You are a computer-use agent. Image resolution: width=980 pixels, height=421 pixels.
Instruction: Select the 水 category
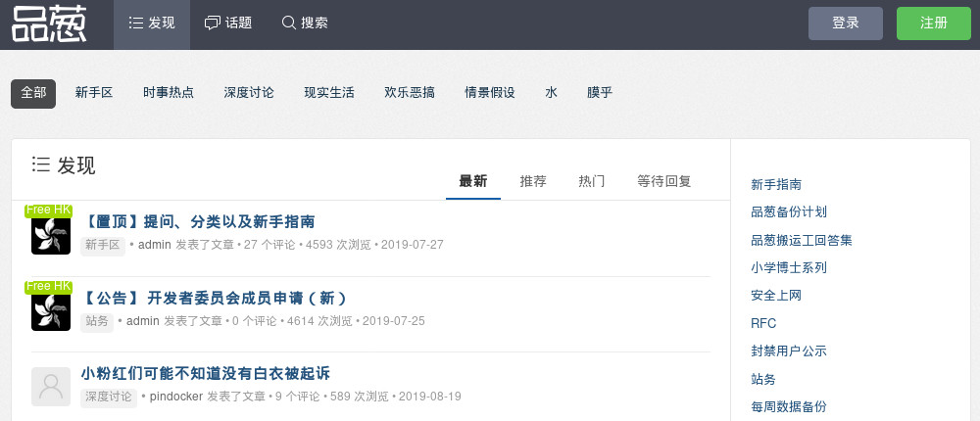point(551,93)
